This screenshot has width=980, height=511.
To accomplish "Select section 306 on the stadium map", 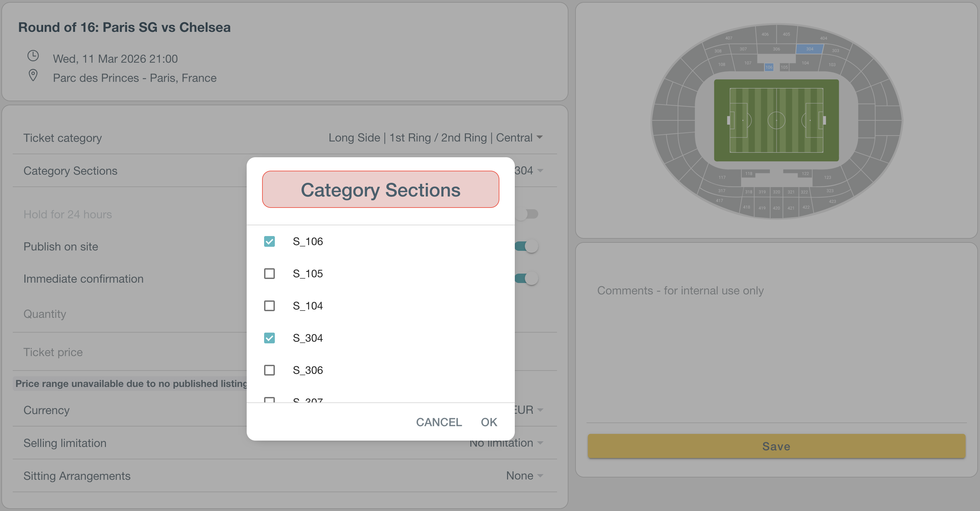I will (x=776, y=49).
